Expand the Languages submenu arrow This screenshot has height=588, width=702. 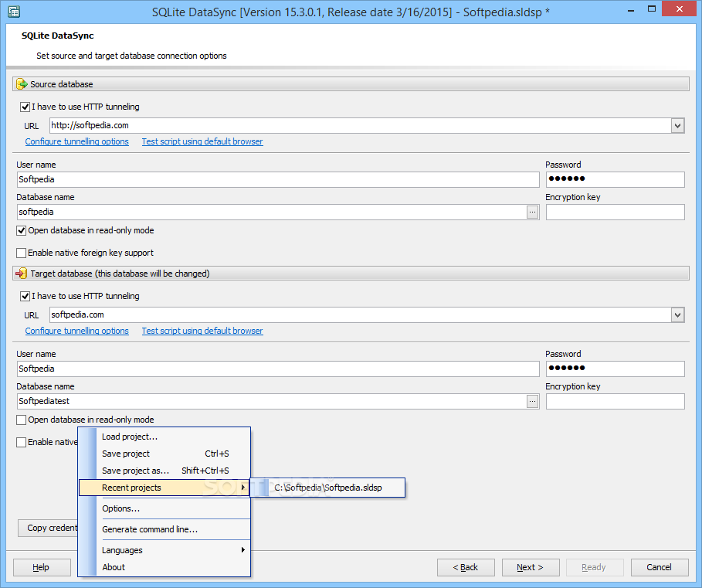coord(242,550)
